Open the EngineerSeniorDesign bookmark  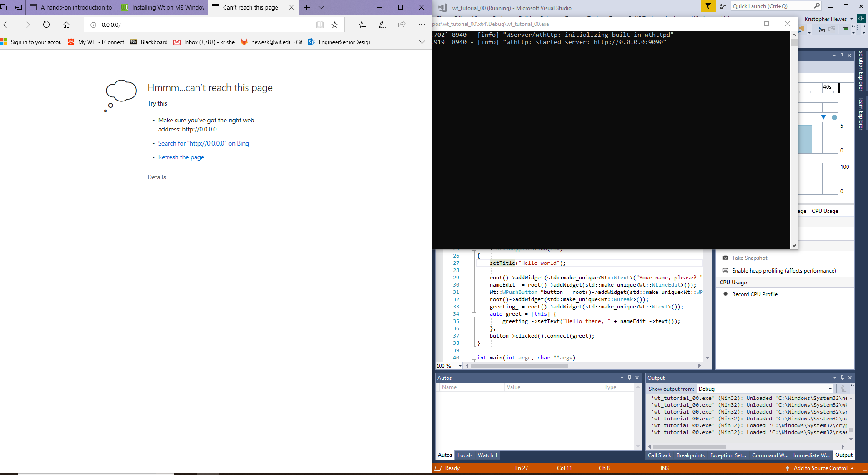339,42
